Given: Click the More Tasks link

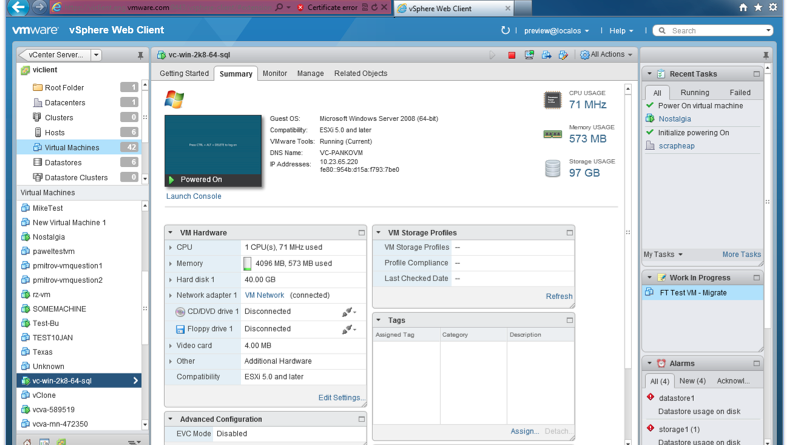Looking at the screenshot, I should point(741,254).
